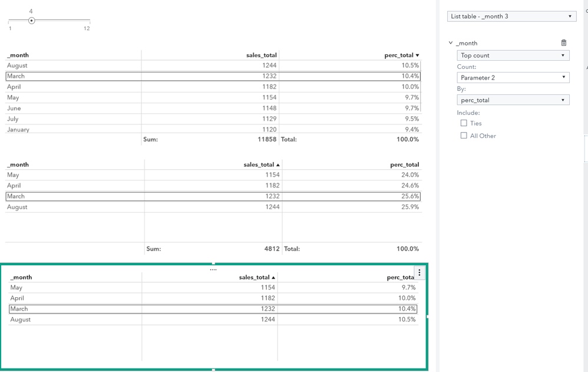Click sort arrow on middle table sales_total
Viewport: 588px width, 372px height.
pos(278,165)
